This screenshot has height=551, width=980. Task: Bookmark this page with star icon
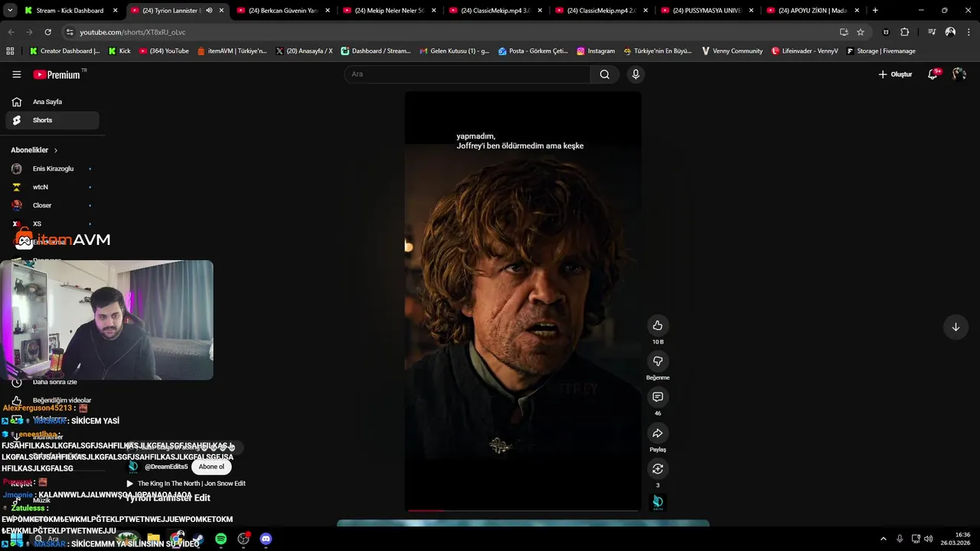[861, 32]
